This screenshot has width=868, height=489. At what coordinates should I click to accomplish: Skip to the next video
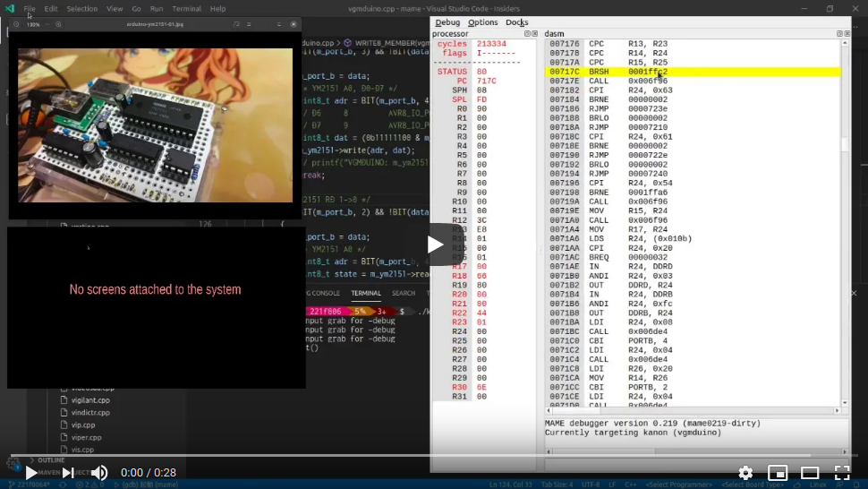pyautogui.click(x=67, y=472)
